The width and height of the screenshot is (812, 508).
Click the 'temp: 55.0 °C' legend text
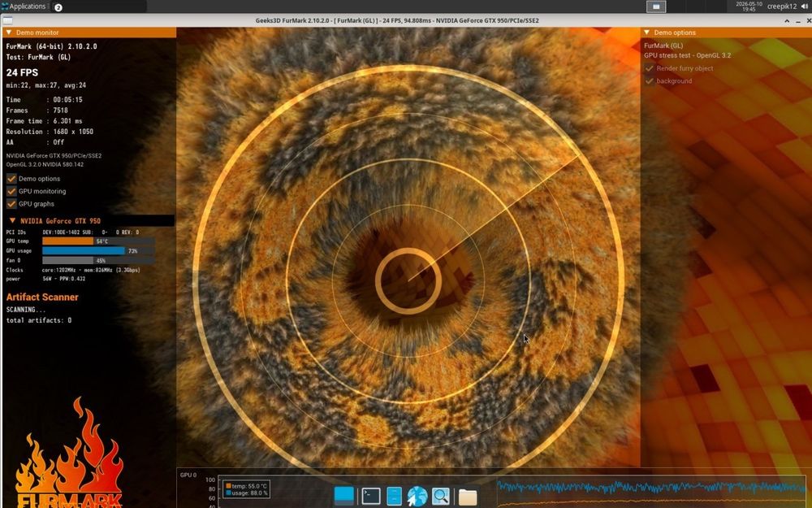tap(249, 486)
